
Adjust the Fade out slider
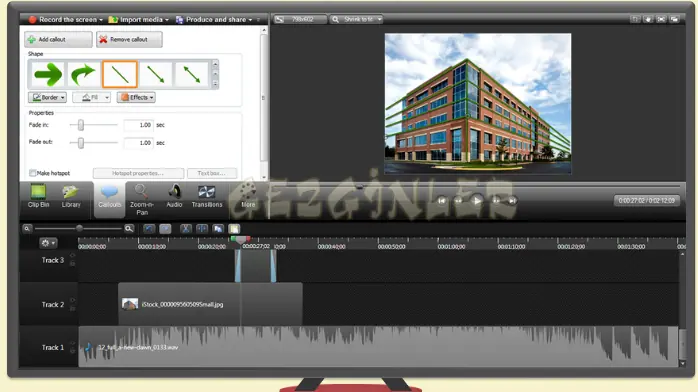(81, 143)
